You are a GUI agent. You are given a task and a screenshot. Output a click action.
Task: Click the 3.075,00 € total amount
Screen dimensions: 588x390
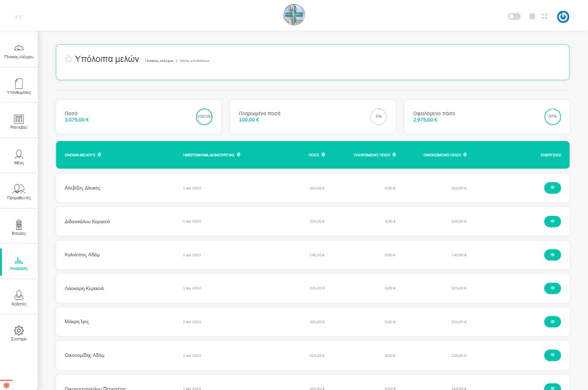pyautogui.click(x=77, y=120)
